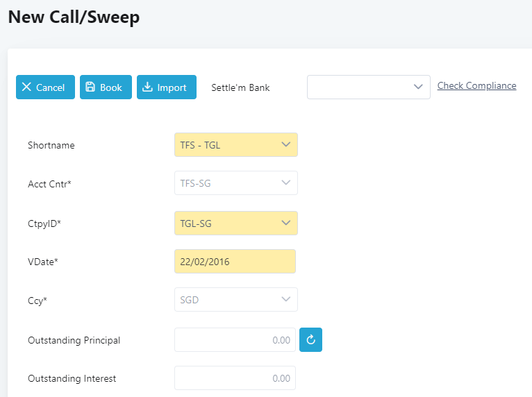Screen dimensions: 532x397
Task: Focus the Outstanding Interest amount field
Action: pos(235,378)
